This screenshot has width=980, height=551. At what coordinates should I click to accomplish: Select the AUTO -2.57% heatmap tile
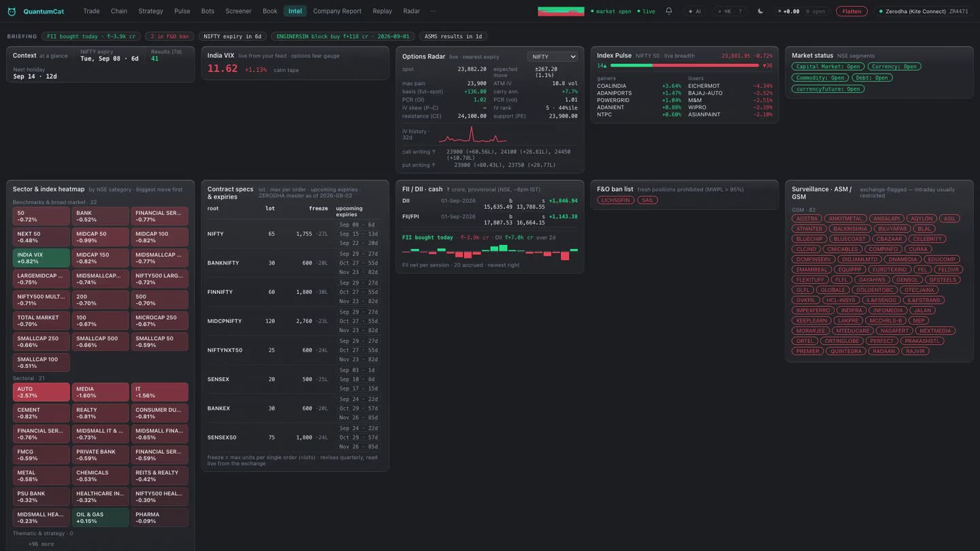[x=42, y=393]
